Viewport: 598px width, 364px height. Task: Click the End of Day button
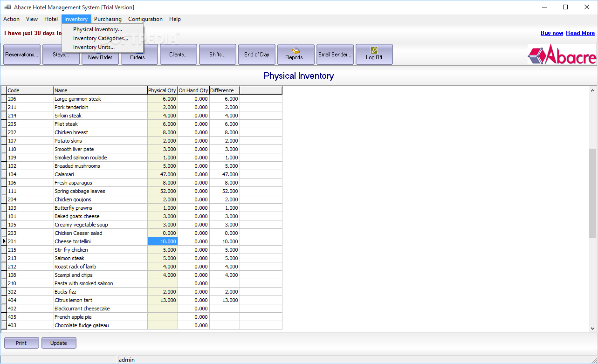tap(257, 55)
